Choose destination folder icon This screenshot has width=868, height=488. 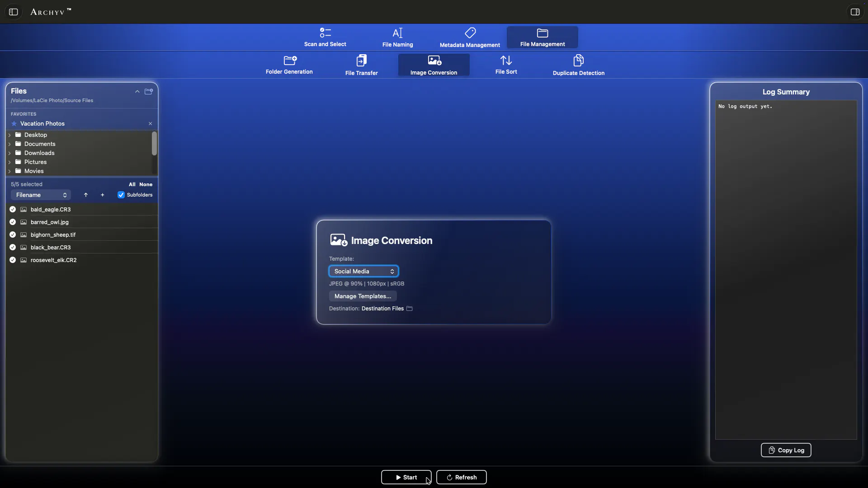pyautogui.click(x=410, y=309)
